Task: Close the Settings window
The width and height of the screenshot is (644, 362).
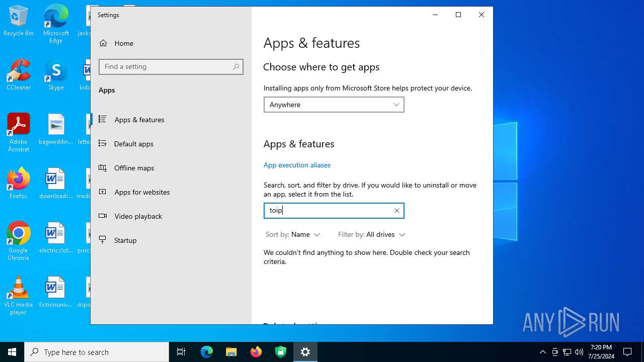Action: [x=481, y=15]
